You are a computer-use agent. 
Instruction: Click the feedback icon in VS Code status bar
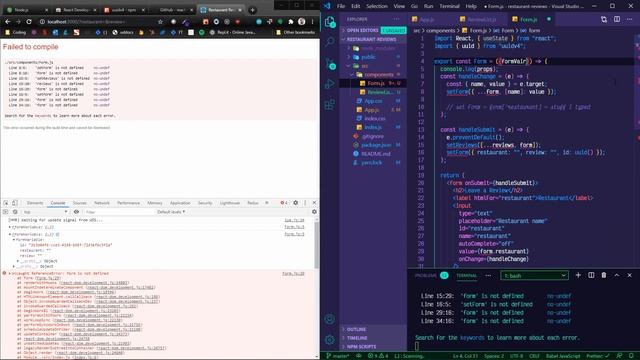[x=619, y=356]
